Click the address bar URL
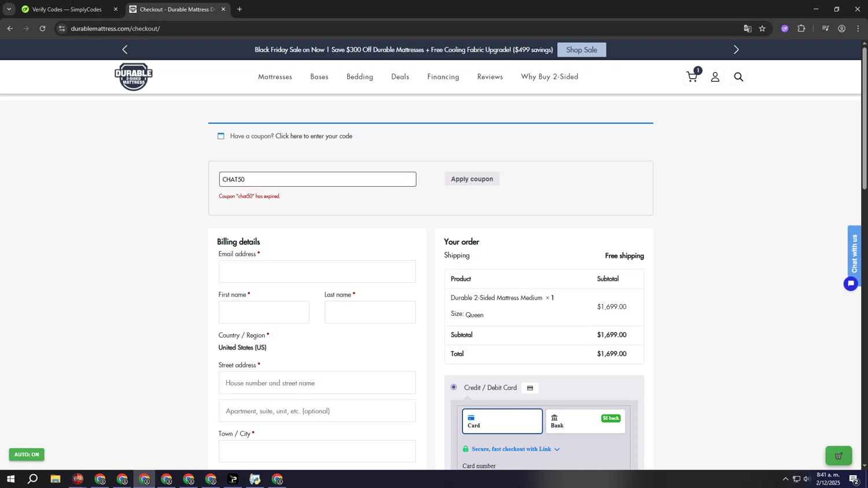 pos(115,28)
